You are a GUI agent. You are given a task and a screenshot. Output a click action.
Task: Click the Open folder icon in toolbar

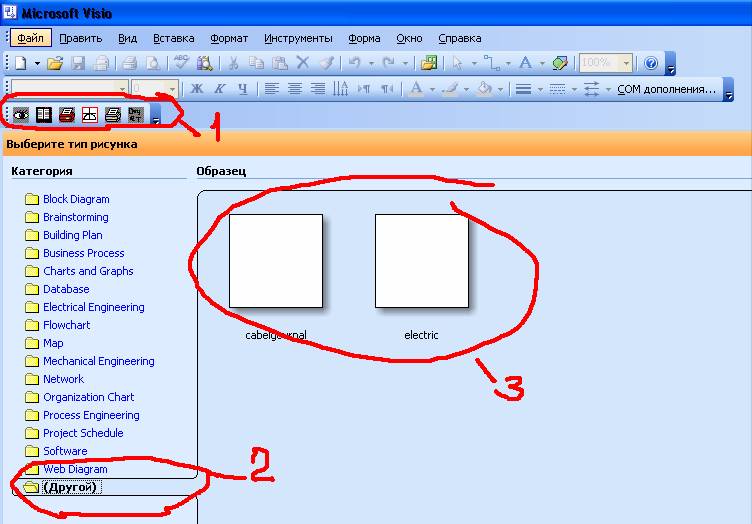click(x=55, y=63)
